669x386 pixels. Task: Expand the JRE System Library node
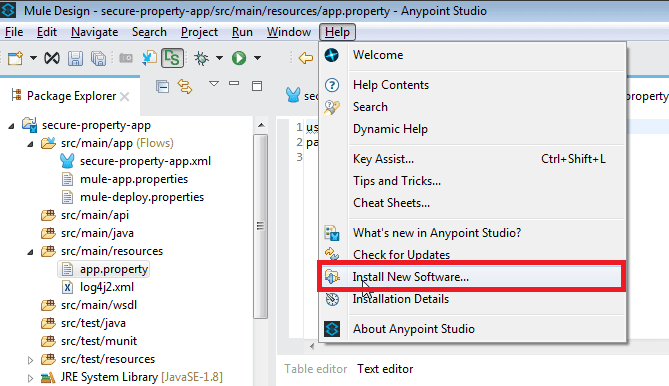(x=30, y=378)
